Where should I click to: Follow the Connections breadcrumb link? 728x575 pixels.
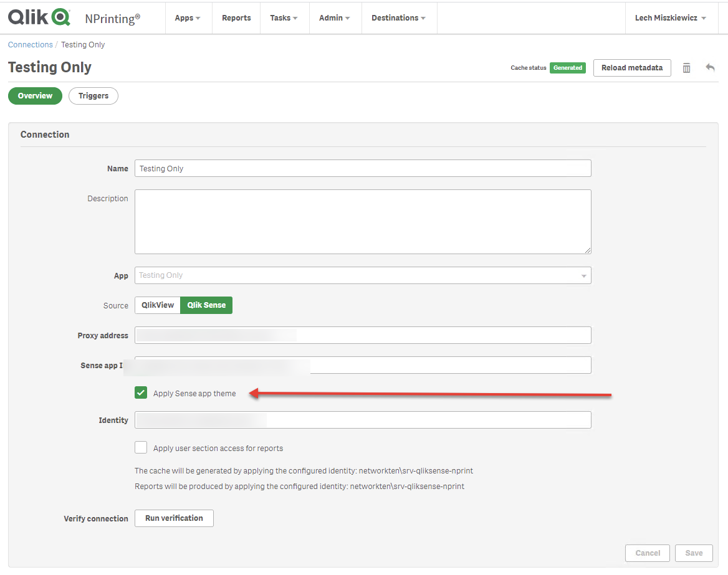click(x=31, y=45)
